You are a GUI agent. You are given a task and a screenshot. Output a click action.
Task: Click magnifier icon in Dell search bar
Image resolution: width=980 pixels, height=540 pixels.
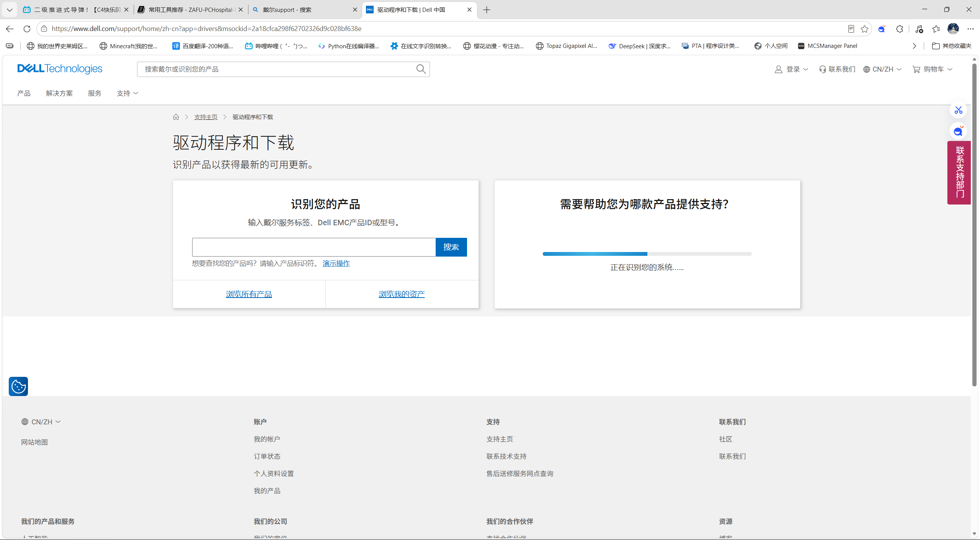[421, 69]
